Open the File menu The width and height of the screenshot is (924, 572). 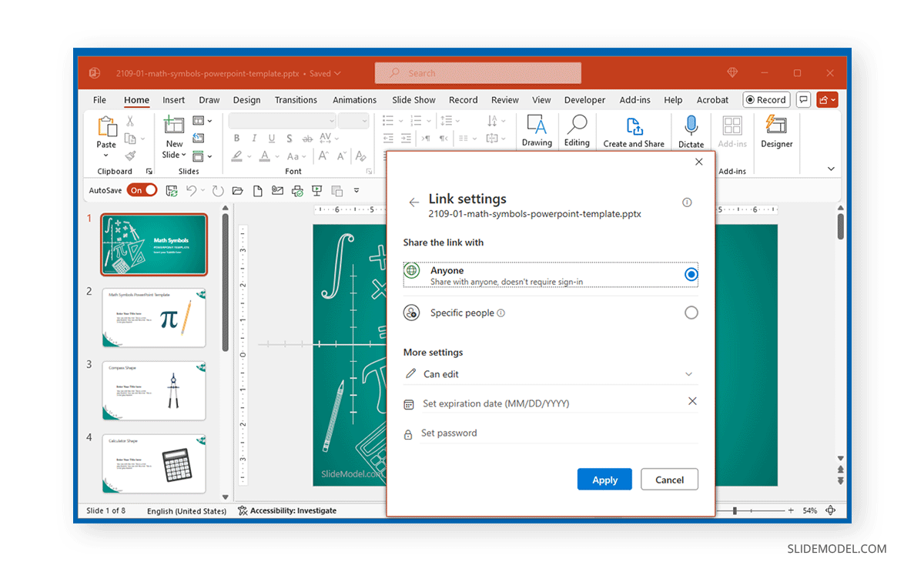(x=99, y=100)
